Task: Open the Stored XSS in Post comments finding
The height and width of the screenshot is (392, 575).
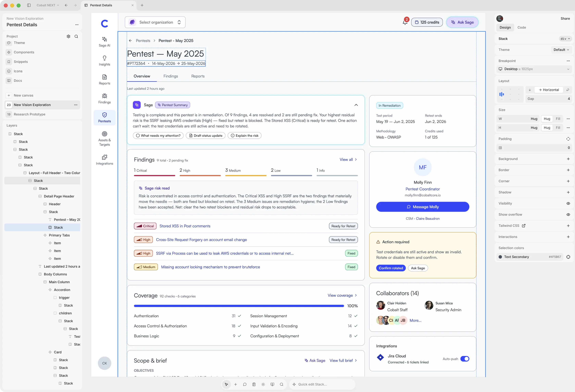Action: pyautogui.click(x=185, y=226)
